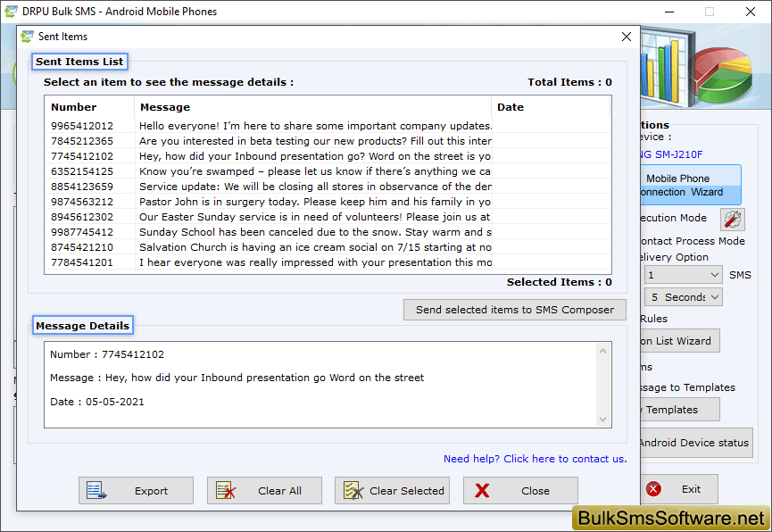Click the Close button with red X
The image size is (772, 532).
tap(520, 491)
